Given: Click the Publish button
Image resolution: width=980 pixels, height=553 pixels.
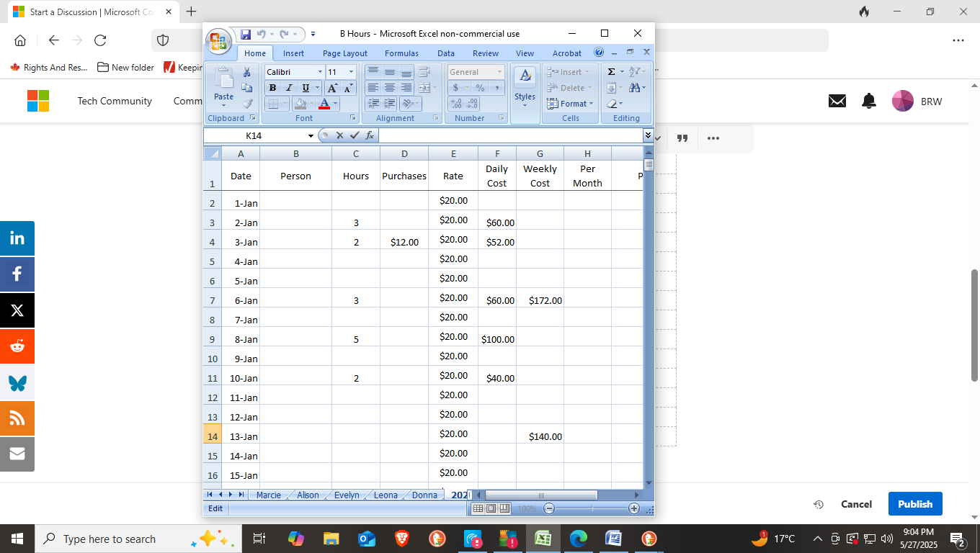Looking at the screenshot, I should click(x=915, y=503).
